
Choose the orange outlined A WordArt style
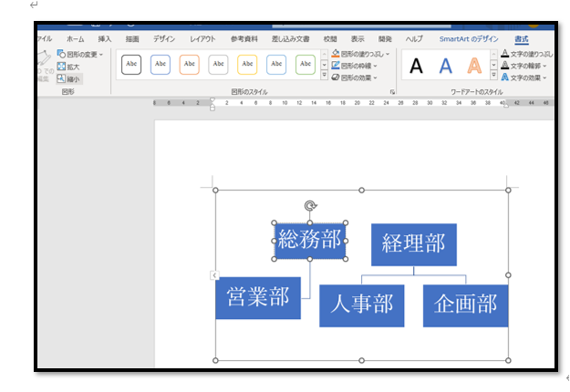coord(474,66)
